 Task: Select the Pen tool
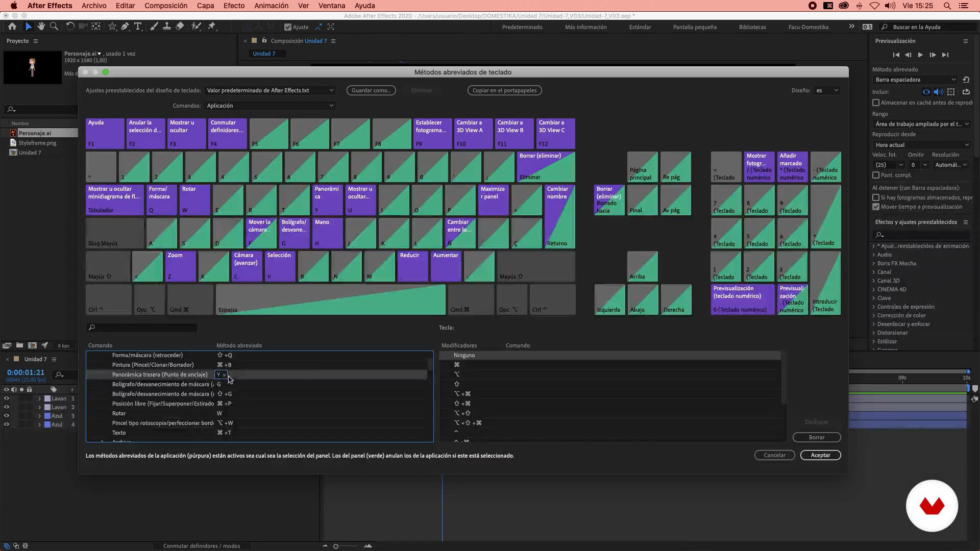(x=125, y=27)
